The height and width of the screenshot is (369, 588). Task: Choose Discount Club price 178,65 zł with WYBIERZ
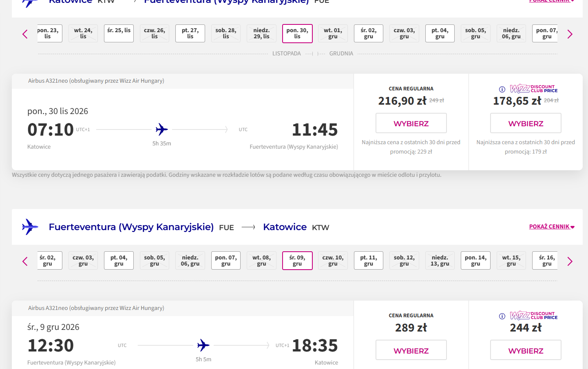(526, 123)
